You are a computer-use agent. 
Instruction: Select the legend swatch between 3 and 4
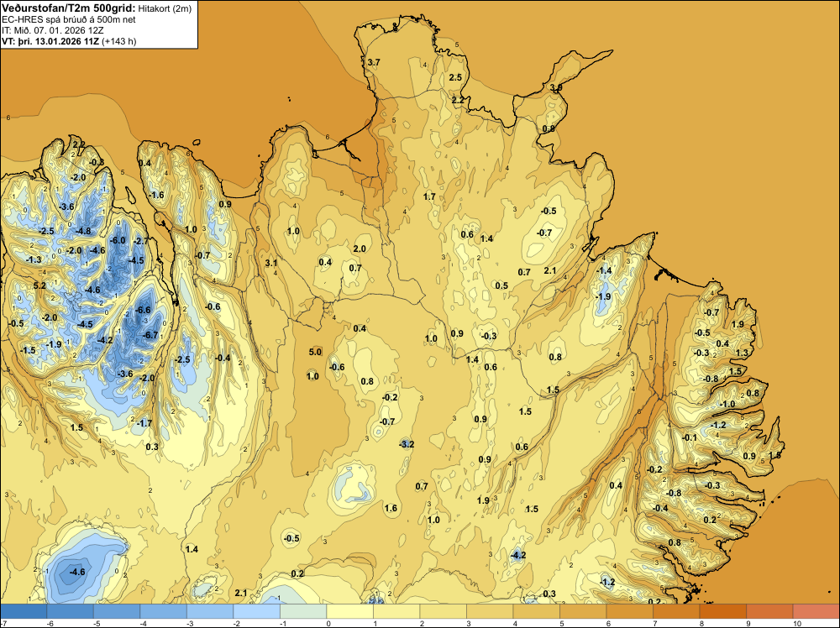click(x=490, y=611)
